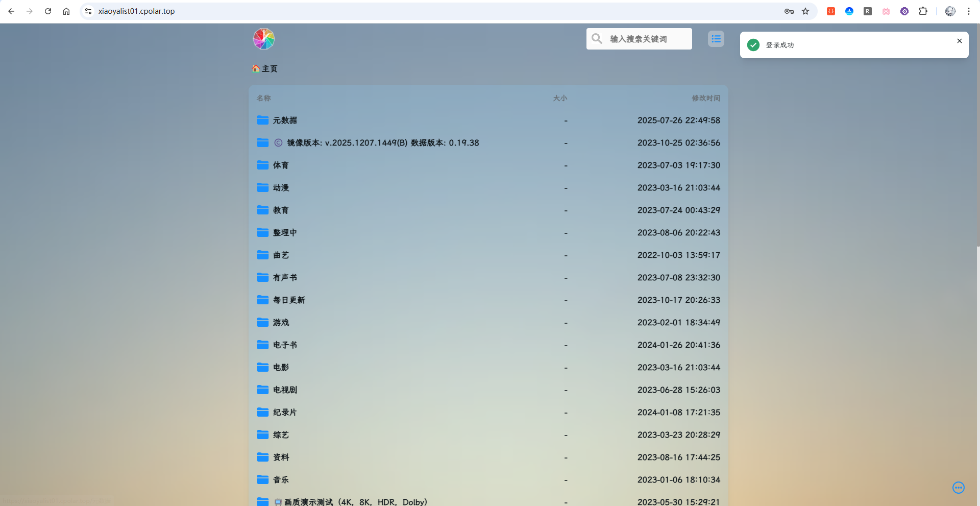
Task: Open the 音乐 folder
Action: [x=281, y=480]
